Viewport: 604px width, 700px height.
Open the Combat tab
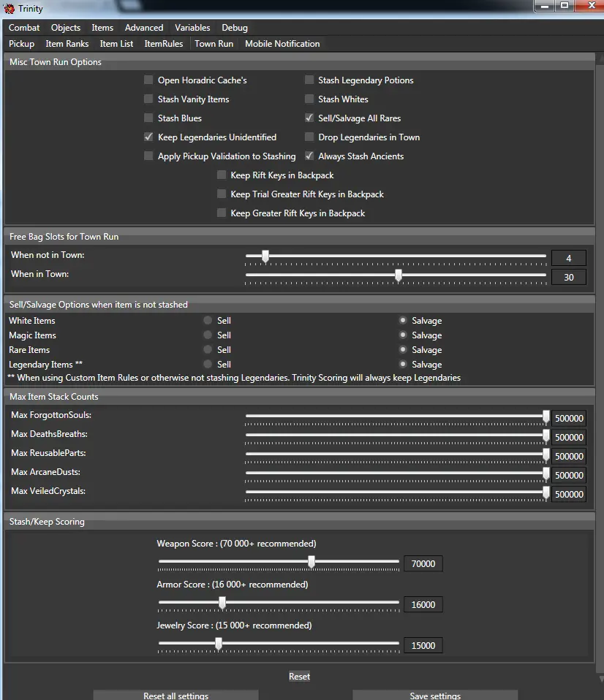click(x=24, y=28)
